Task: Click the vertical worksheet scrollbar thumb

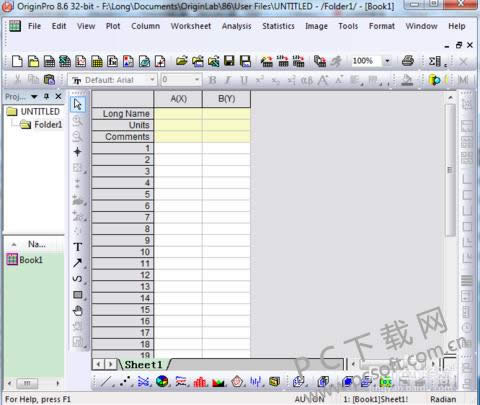Action: pyautogui.click(x=450, y=170)
